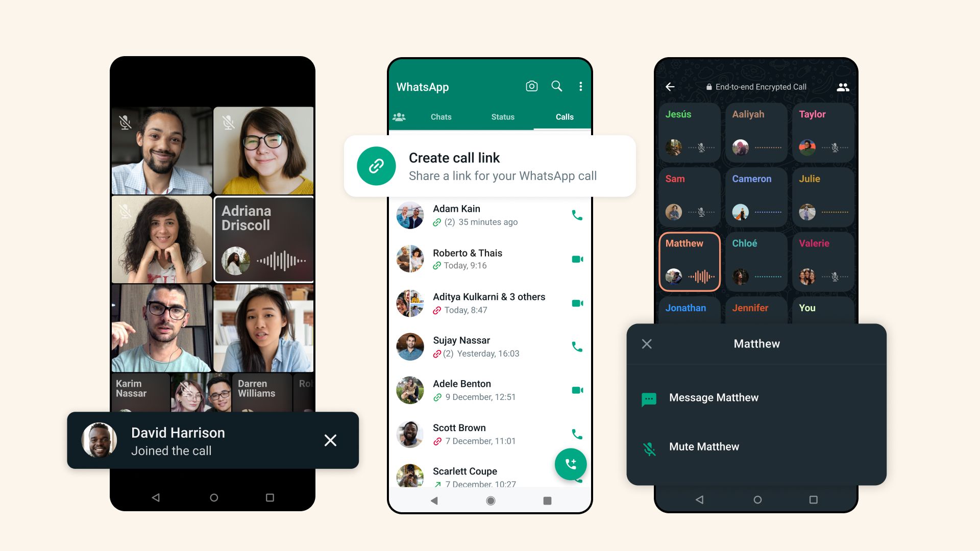Dismiss the David Harrison joined notification
The height and width of the screenshot is (551, 980).
(x=330, y=441)
